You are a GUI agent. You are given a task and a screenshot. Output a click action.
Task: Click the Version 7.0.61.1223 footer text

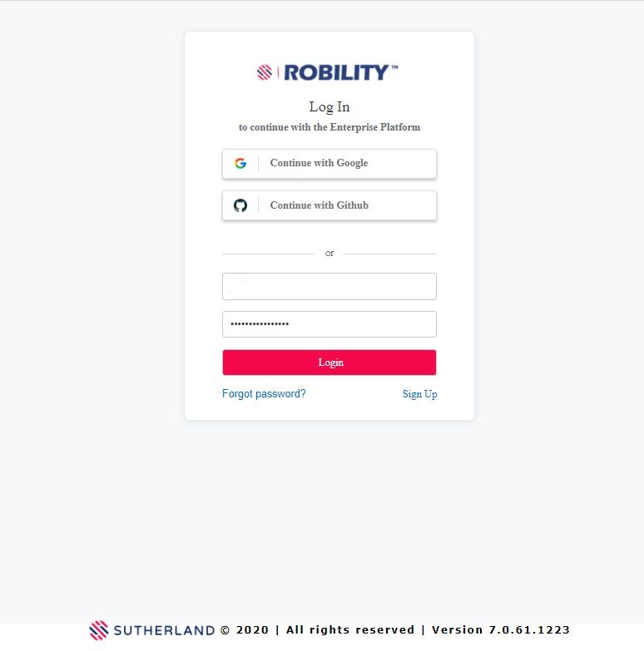(501, 630)
